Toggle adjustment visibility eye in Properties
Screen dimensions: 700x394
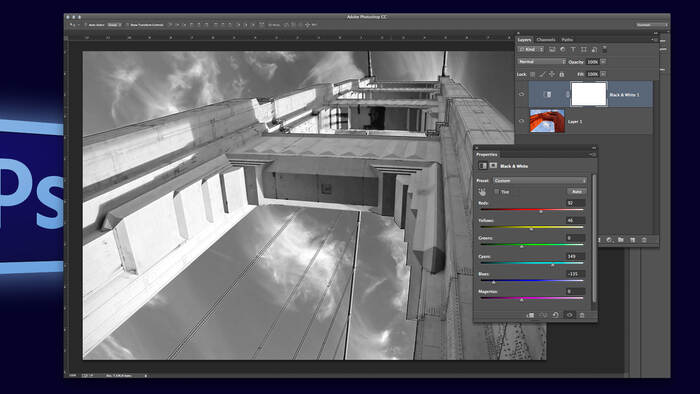tap(569, 315)
